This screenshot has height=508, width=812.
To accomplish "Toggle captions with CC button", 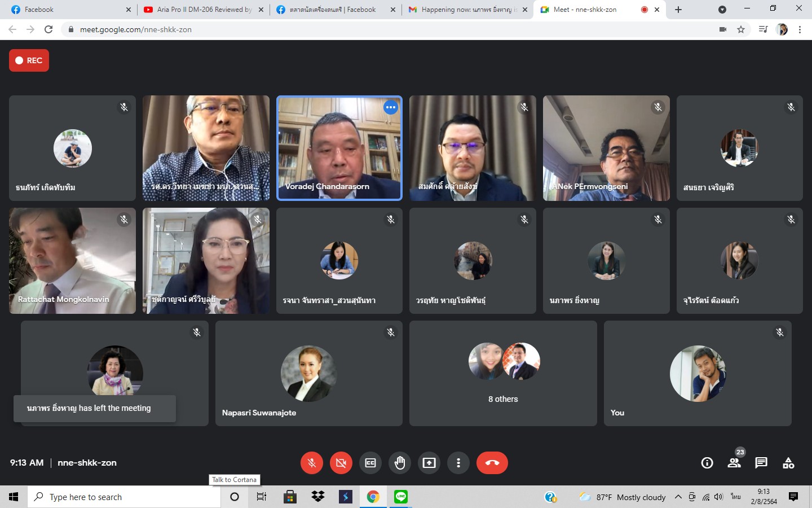I will (370, 463).
